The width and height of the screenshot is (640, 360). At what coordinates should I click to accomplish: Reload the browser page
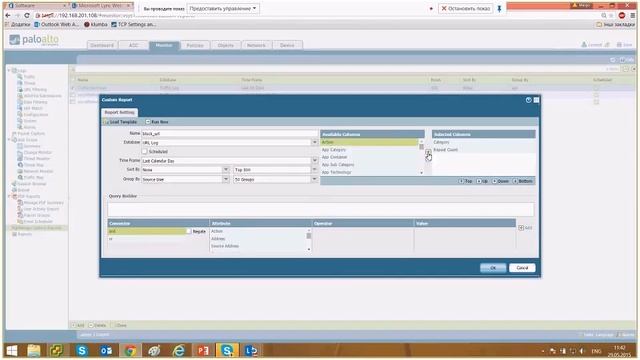coord(27,15)
